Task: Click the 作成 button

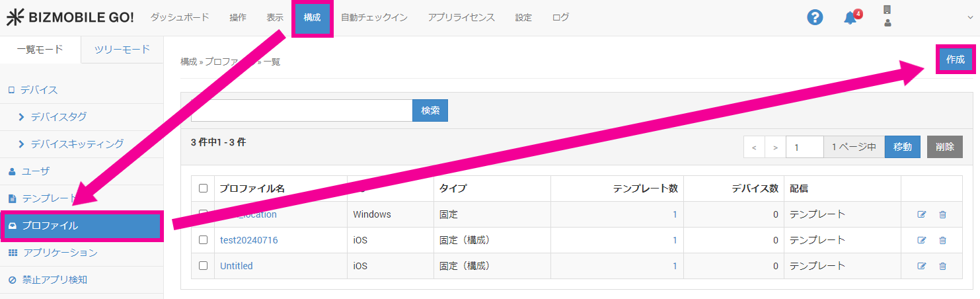Action: click(955, 60)
